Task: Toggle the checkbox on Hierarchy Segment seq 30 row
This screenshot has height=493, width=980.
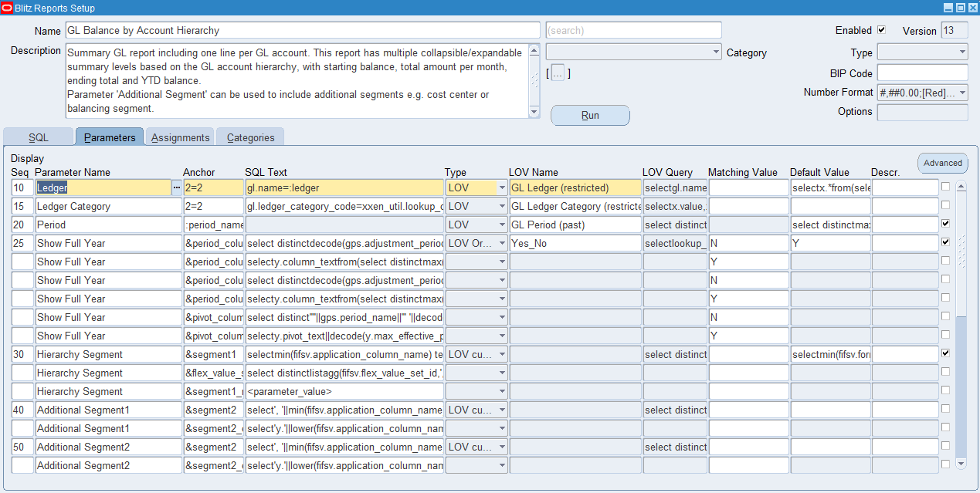Action: click(946, 353)
